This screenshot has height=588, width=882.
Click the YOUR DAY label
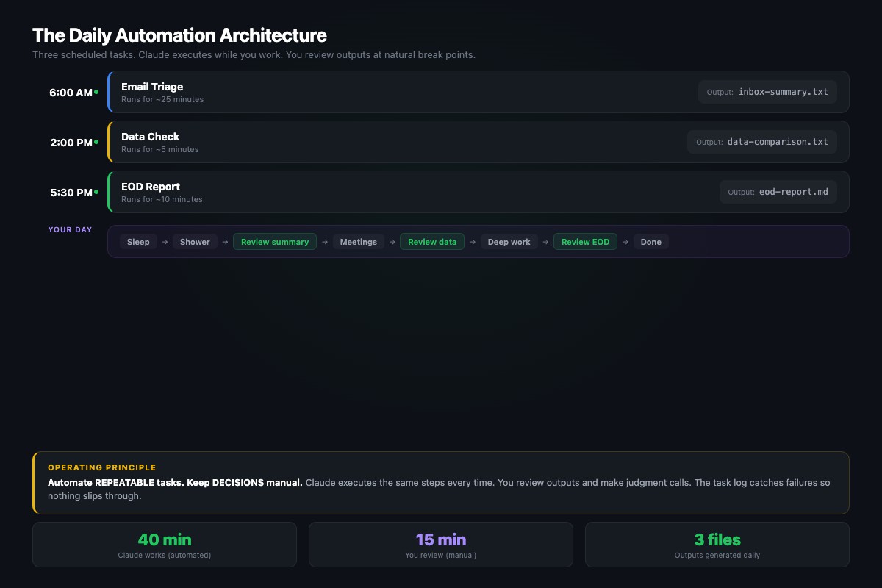(71, 229)
